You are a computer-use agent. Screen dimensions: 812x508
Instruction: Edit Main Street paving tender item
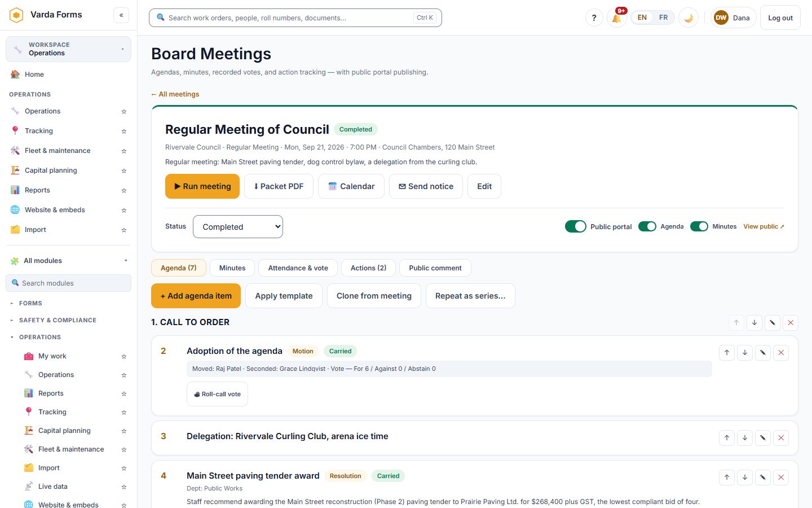click(763, 478)
